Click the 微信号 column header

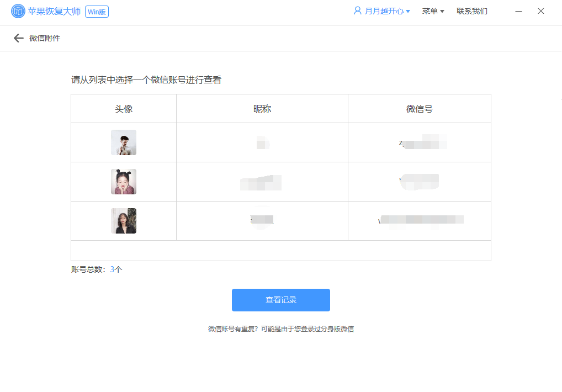coord(419,108)
